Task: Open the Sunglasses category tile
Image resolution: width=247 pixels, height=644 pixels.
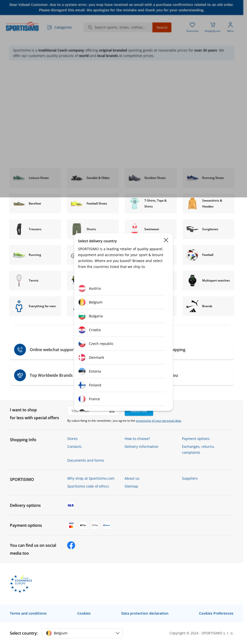Action: (208, 229)
